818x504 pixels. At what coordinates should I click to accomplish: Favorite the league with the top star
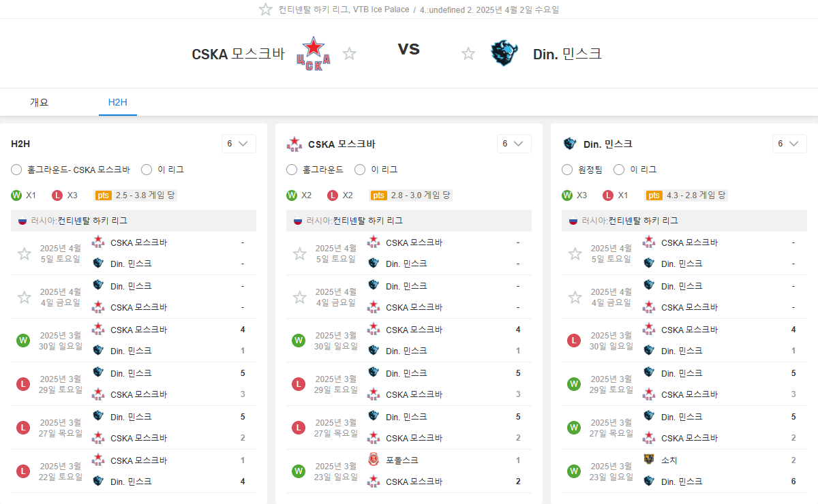266,10
